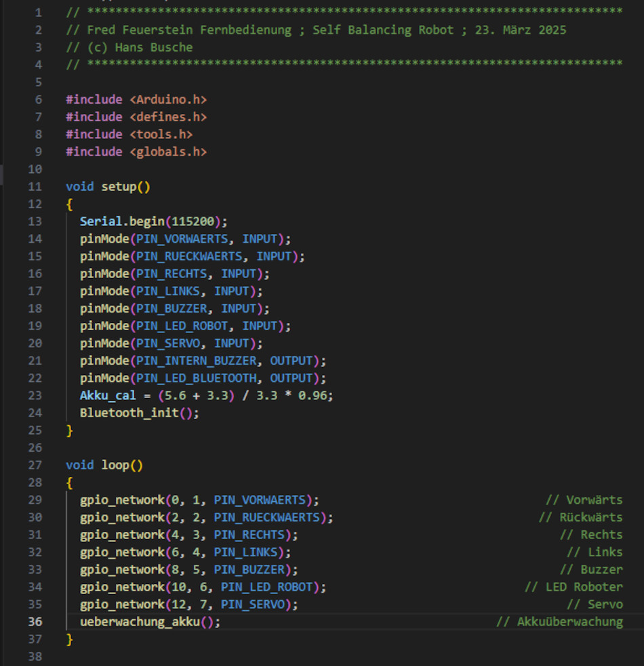This screenshot has width=644, height=666.
Task: Click line number 11 in the gutter
Action: [x=35, y=187]
